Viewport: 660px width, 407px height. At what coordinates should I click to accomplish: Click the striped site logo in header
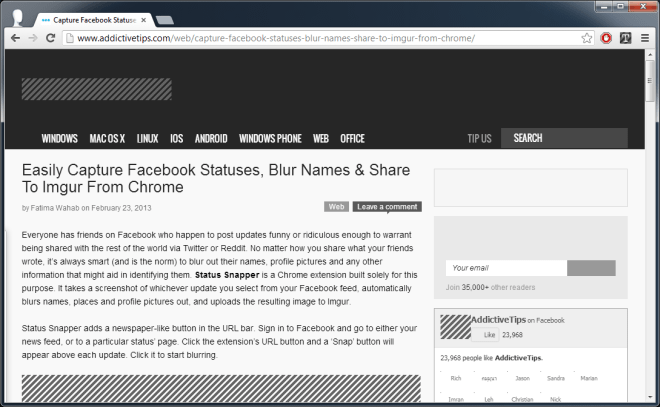(97, 89)
